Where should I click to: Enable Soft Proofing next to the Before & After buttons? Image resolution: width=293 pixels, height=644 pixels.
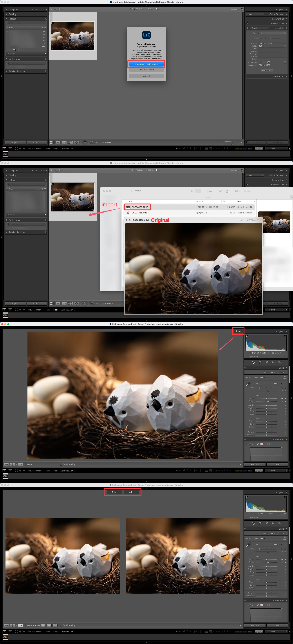61,625
